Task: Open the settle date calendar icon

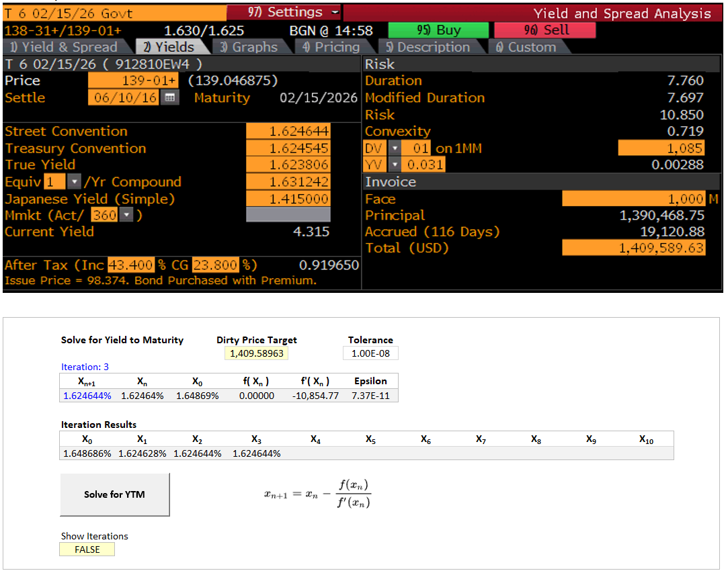Action: click(x=170, y=98)
